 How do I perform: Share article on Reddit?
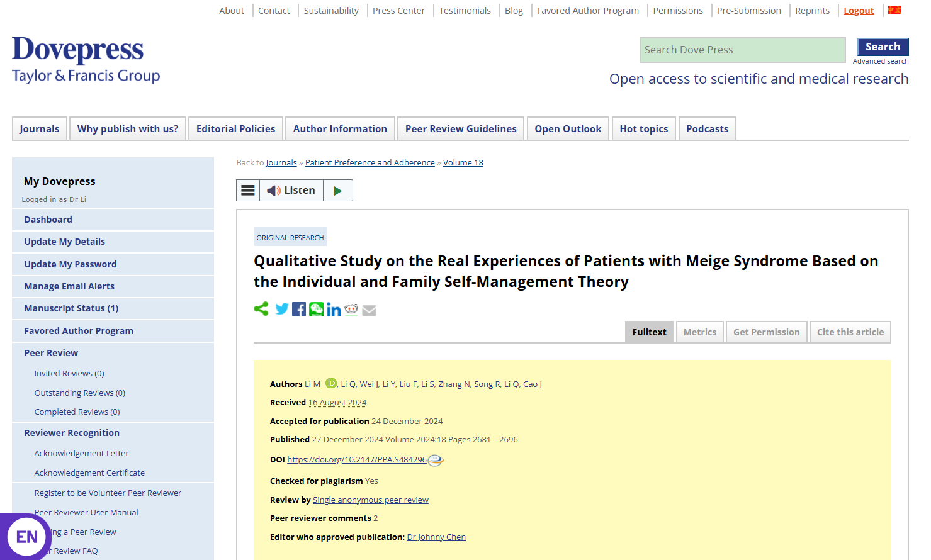coord(351,310)
